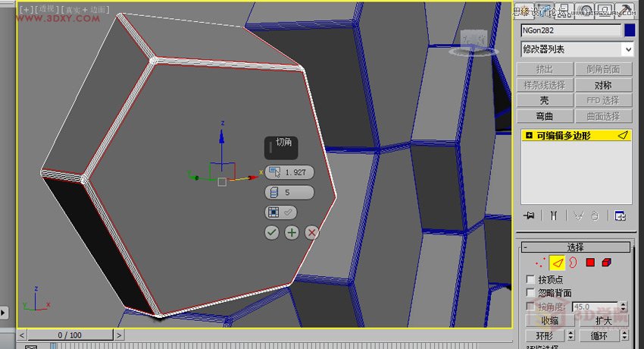The image size is (644, 349).
Task: Click Remove Modifier trash icon
Action: [x=595, y=215]
